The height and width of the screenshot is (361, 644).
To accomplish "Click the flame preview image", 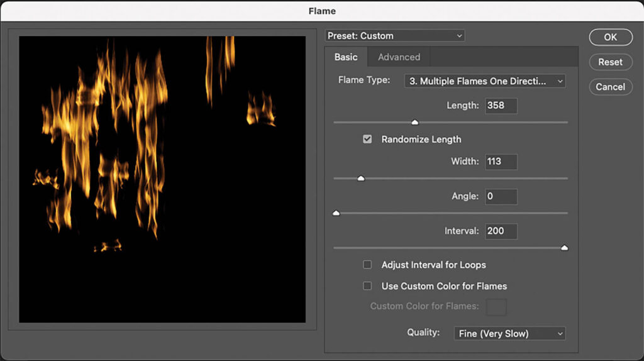I will pos(162,179).
